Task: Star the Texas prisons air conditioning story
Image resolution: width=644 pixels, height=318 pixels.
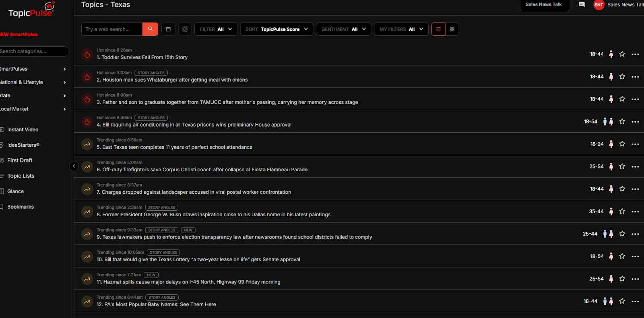Action: pos(622,121)
